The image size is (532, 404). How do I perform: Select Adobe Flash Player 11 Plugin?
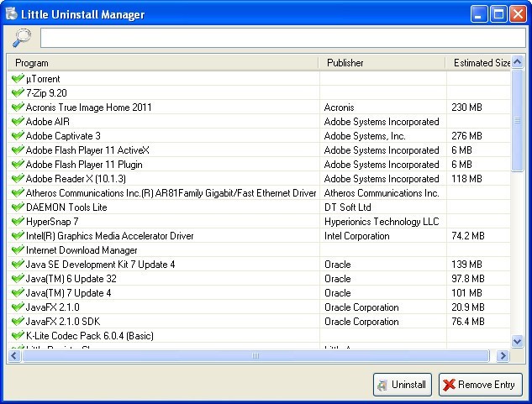pyautogui.click(x=84, y=165)
